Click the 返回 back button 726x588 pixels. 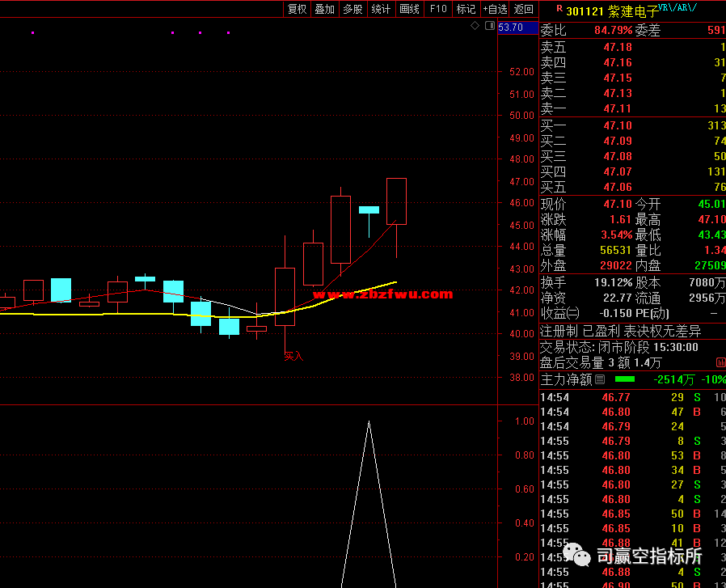point(524,9)
